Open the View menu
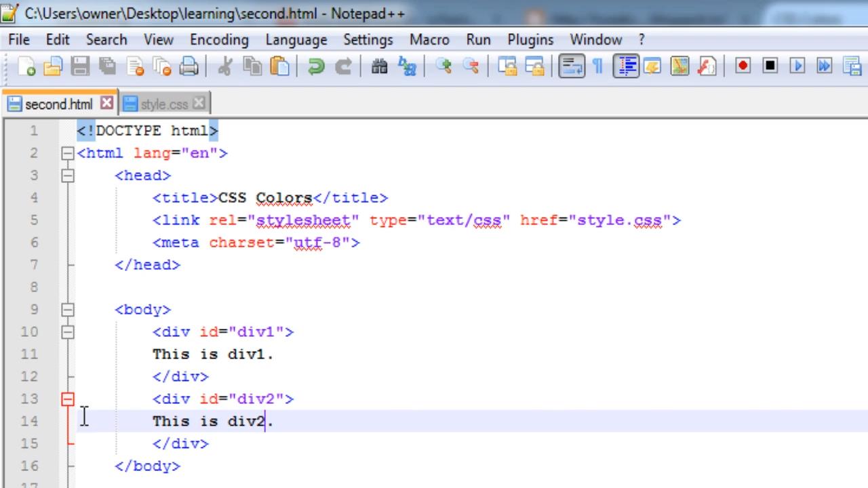Image resolution: width=868 pixels, height=488 pixels. click(159, 40)
